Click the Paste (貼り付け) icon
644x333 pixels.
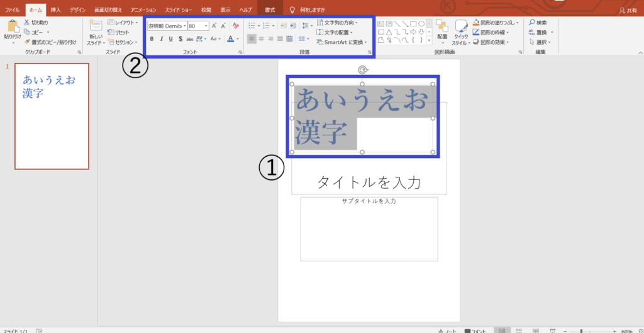(13, 26)
